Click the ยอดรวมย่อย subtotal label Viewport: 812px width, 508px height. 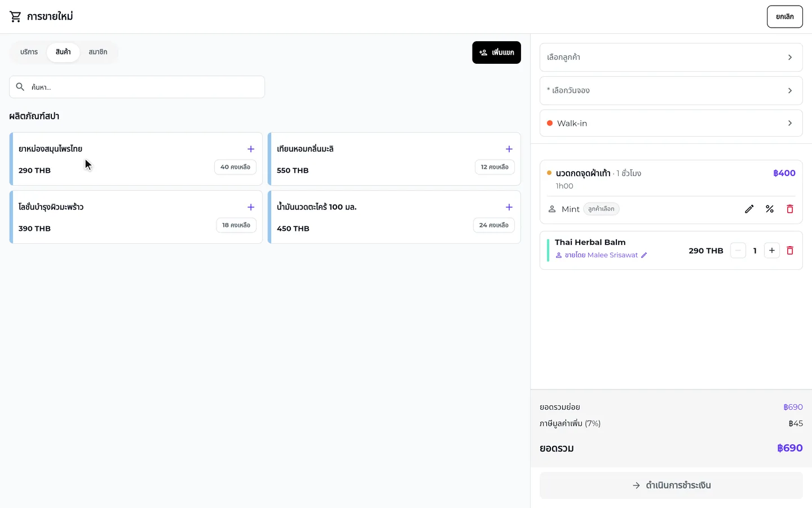tap(560, 407)
